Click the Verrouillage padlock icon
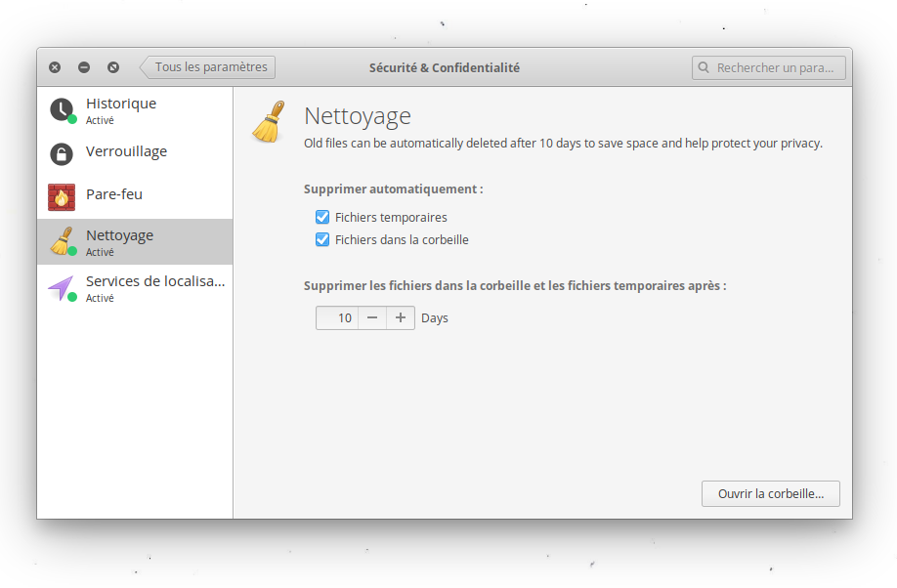Screen dimensions: 897x588 (62, 154)
